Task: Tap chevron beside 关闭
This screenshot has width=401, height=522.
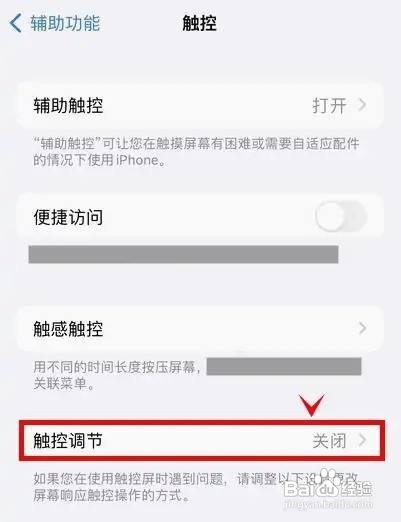Action: point(362,440)
